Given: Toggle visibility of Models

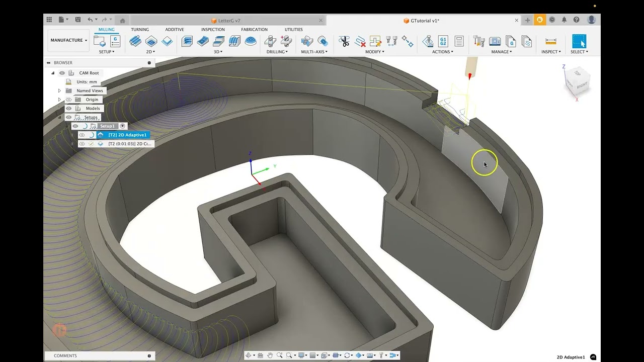Looking at the screenshot, I should tap(69, 109).
